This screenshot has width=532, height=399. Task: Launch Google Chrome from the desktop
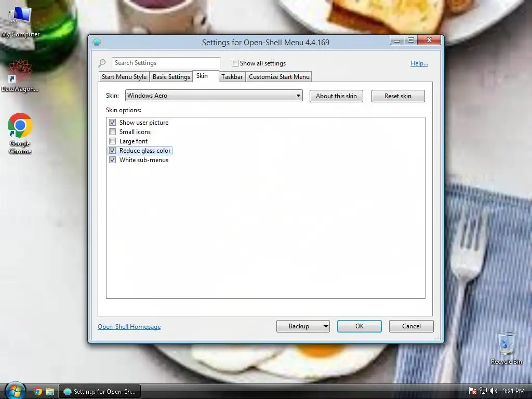tap(20, 134)
